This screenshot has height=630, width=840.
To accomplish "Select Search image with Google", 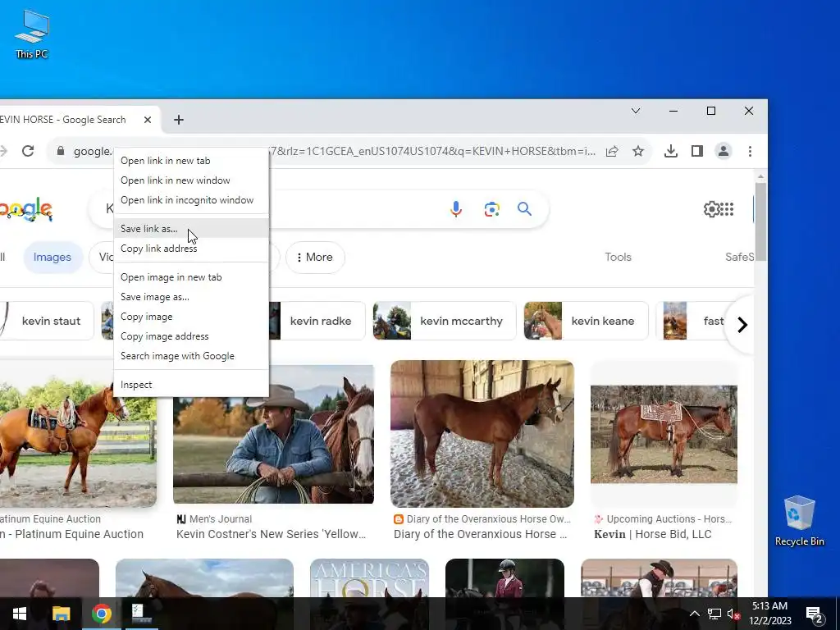I will [x=191, y=356].
